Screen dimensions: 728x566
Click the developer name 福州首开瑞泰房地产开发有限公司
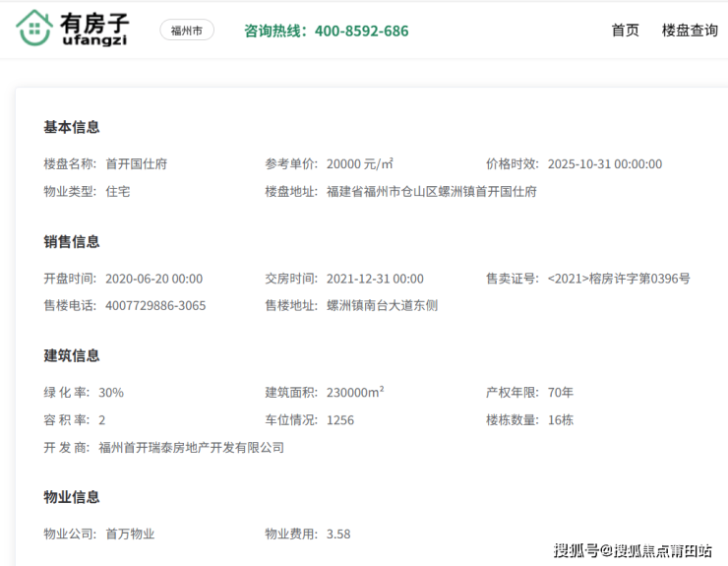[x=191, y=447]
